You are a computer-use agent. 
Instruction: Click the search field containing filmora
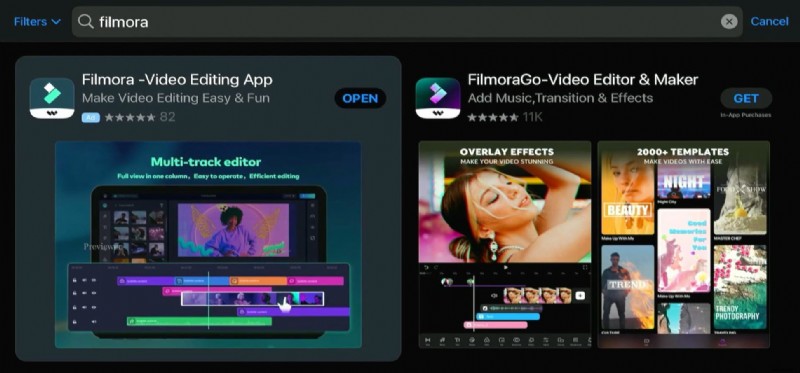coord(407,21)
